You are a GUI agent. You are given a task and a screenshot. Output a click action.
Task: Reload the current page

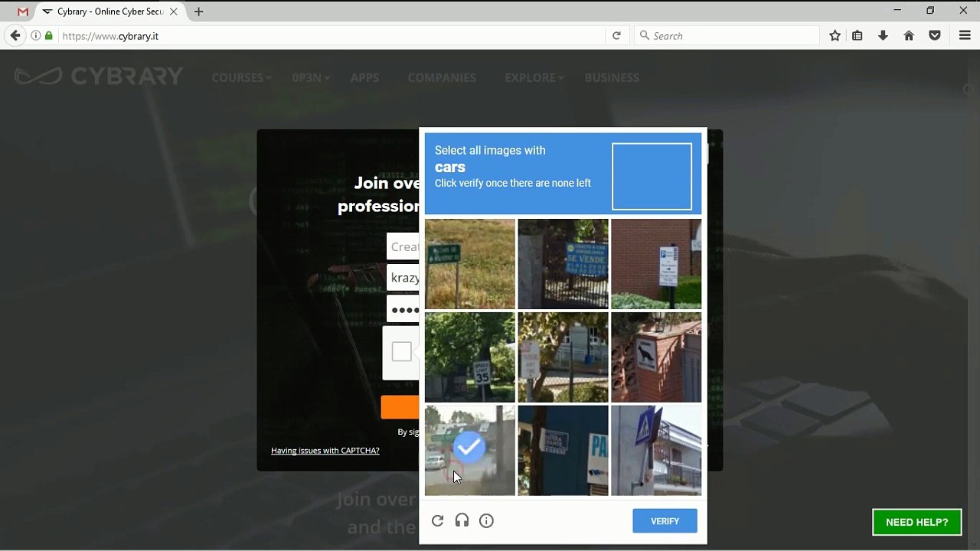[616, 36]
